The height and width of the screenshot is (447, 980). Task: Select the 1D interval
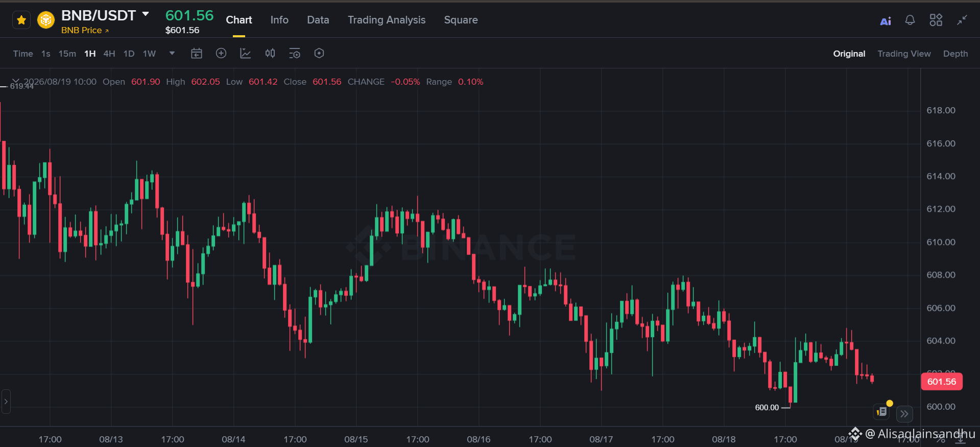[129, 54]
